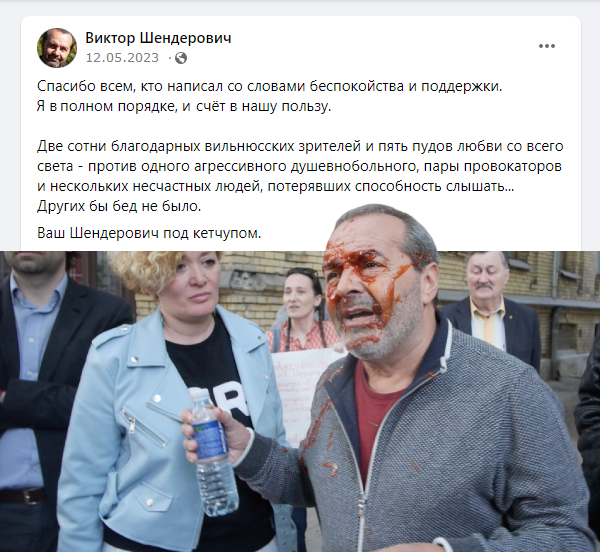Click the globe public-audience icon
600x552 pixels.
181,58
